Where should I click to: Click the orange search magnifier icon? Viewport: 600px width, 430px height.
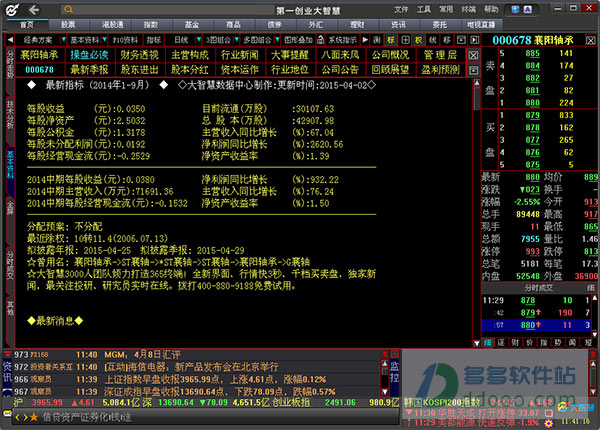68,10
